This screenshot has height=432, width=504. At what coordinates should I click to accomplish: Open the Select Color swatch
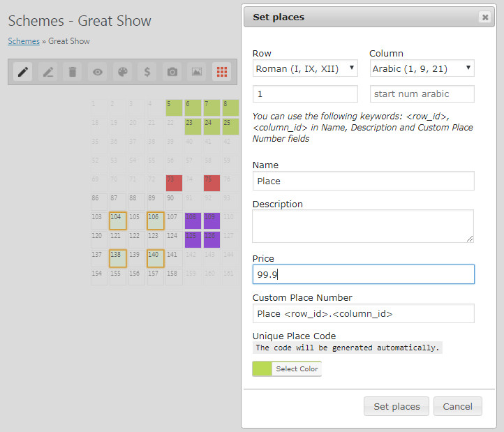pyautogui.click(x=287, y=368)
